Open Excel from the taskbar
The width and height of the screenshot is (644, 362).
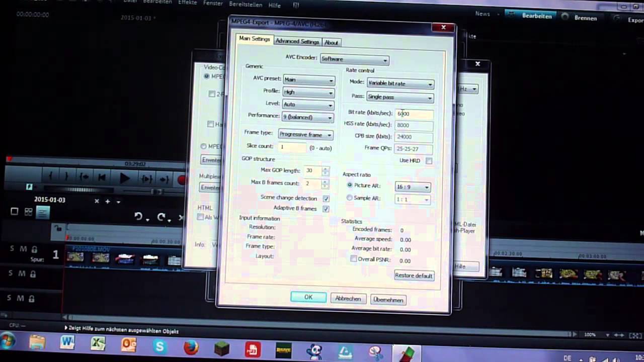click(x=98, y=344)
